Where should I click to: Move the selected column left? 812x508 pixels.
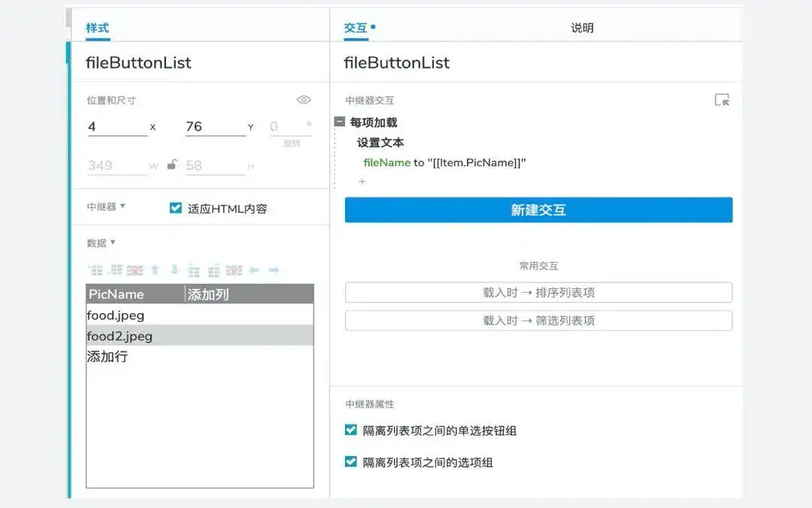253,269
